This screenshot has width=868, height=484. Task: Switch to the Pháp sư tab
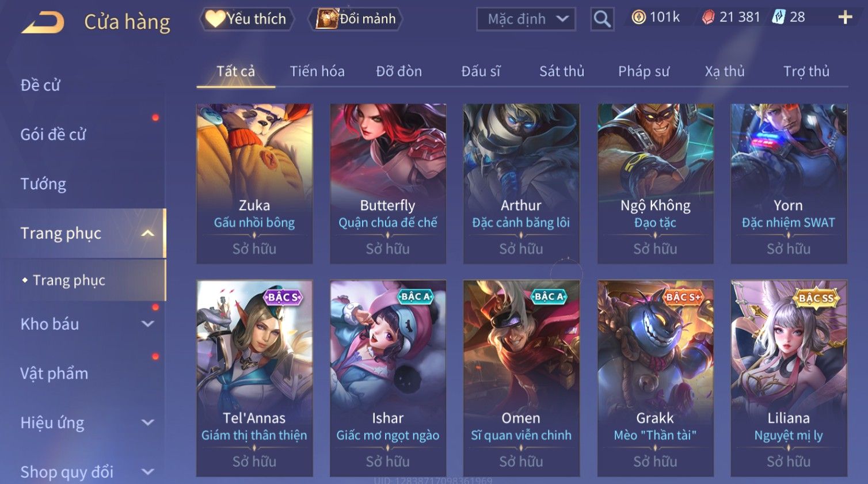pos(644,71)
